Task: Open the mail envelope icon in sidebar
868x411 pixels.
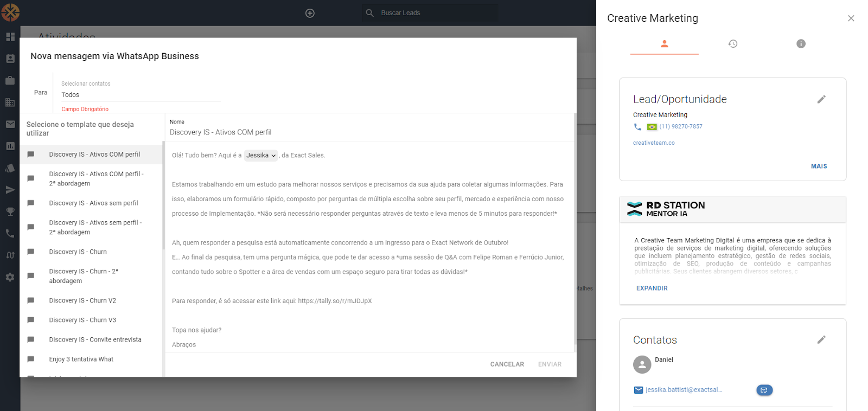Action: point(10,124)
